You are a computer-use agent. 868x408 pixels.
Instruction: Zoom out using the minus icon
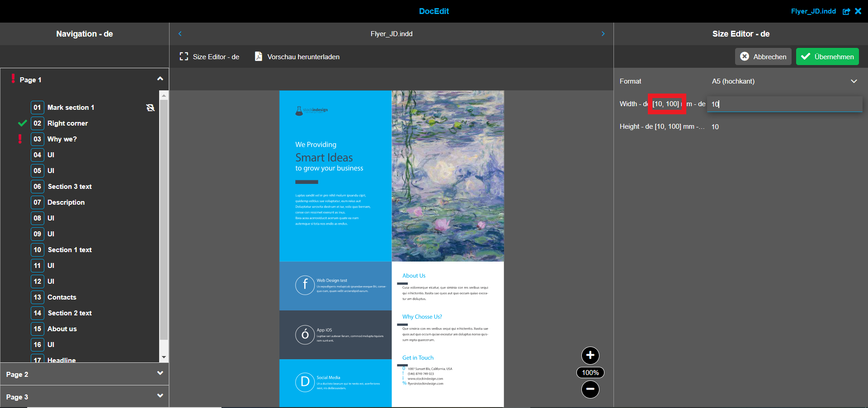(x=590, y=389)
